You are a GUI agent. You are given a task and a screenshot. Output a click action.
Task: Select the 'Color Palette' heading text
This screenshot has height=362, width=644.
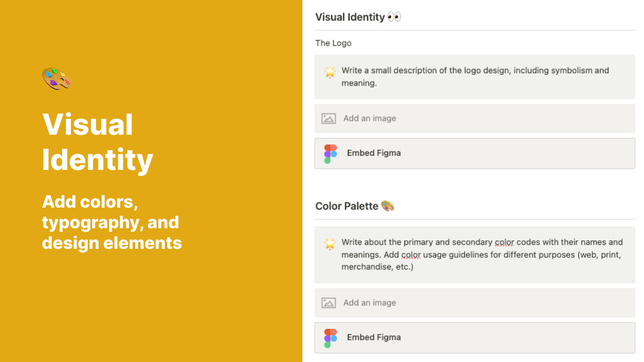click(346, 206)
